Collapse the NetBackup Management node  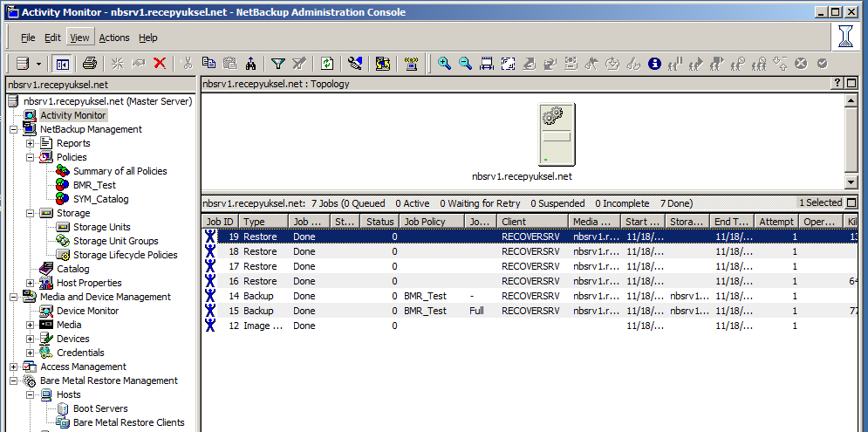(13, 129)
